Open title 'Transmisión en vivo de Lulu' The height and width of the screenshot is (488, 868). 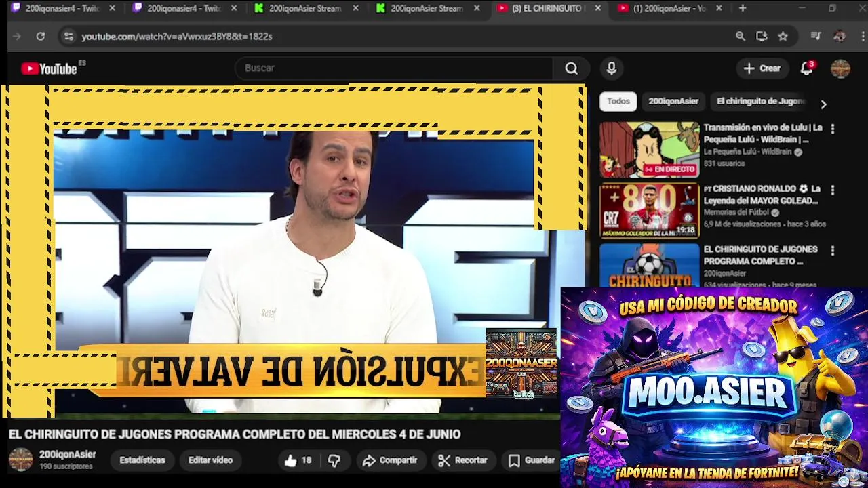pos(763,134)
